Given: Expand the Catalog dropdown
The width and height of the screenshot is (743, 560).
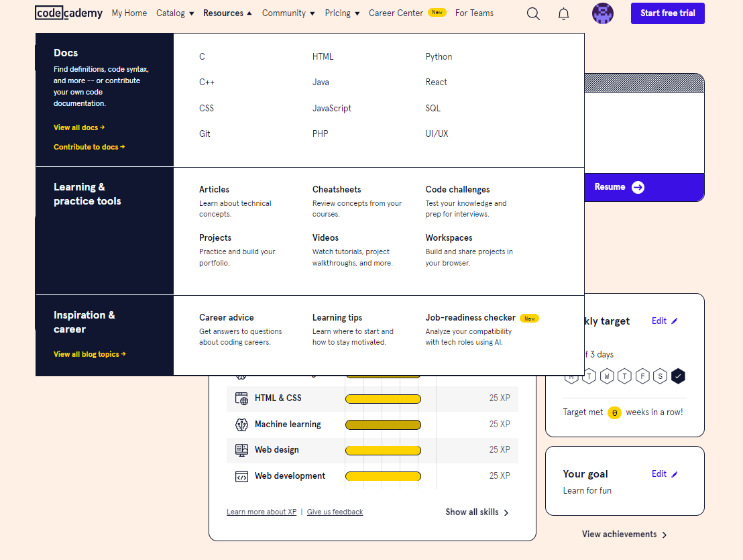Looking at the screenshot, I should [x=175, y=13].
